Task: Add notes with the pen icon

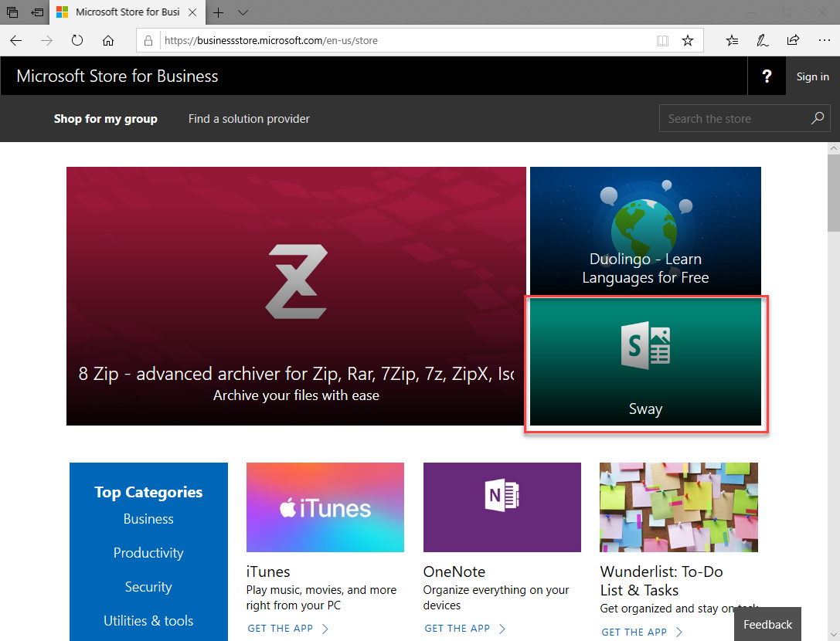Action: click(762, 40)
